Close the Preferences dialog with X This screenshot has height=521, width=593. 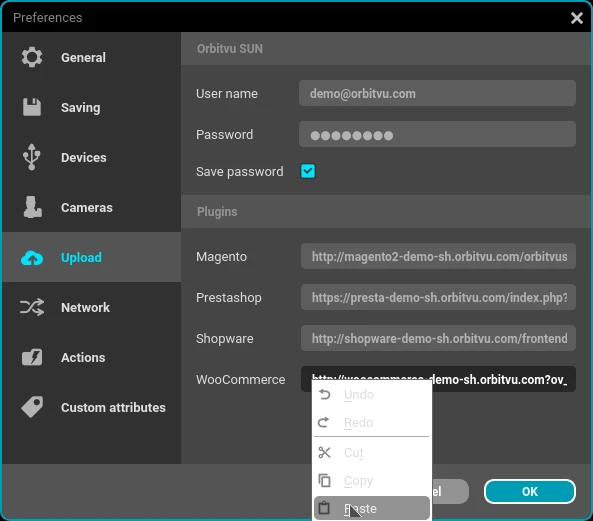click(577, 18)
